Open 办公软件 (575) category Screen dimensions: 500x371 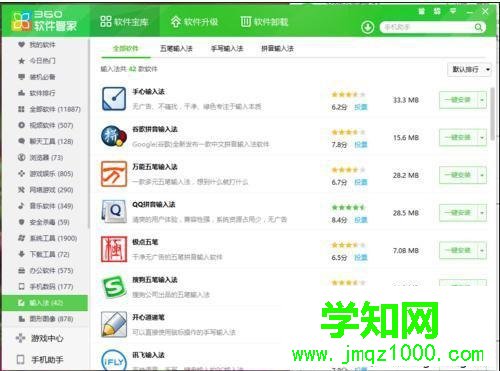pyautogui.click(x=45, y=270)
